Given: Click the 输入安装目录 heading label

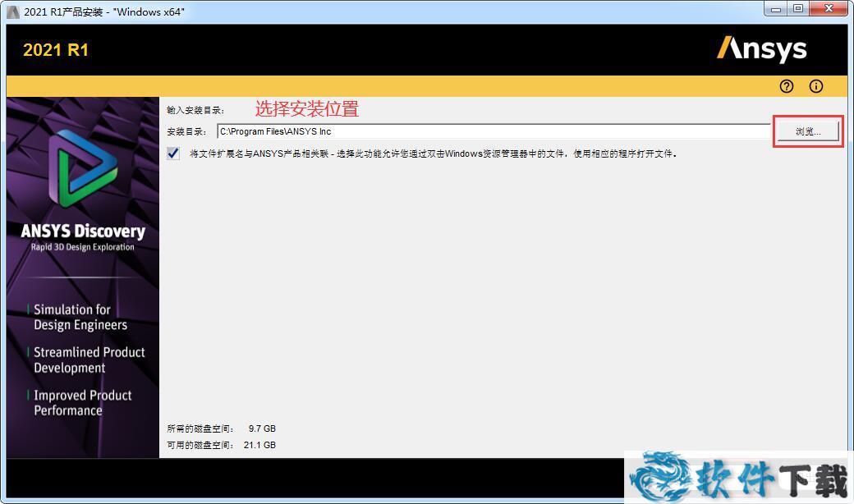Looking at the screenshot, I should pyautogui.click(x=195, y=110).
